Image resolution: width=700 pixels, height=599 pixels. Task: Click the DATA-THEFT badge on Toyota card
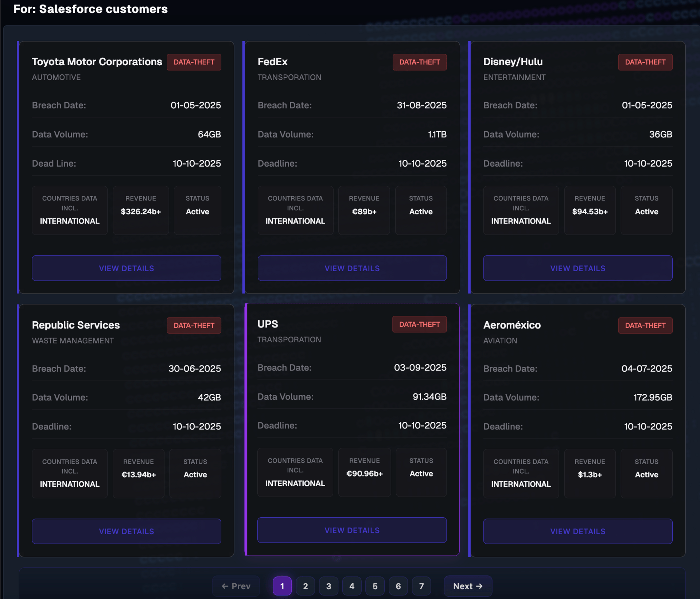pos(194,62)
